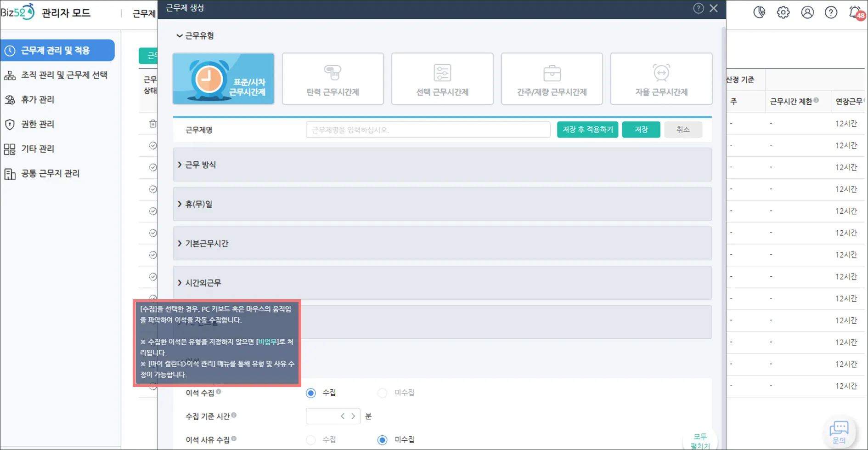Click the building icon for 공통 근무지

click(x=10, y=174)
